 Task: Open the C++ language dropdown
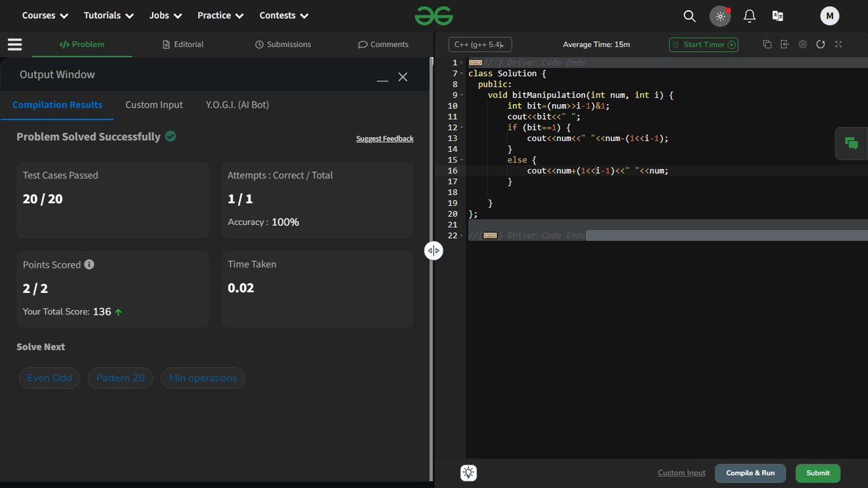480,44
